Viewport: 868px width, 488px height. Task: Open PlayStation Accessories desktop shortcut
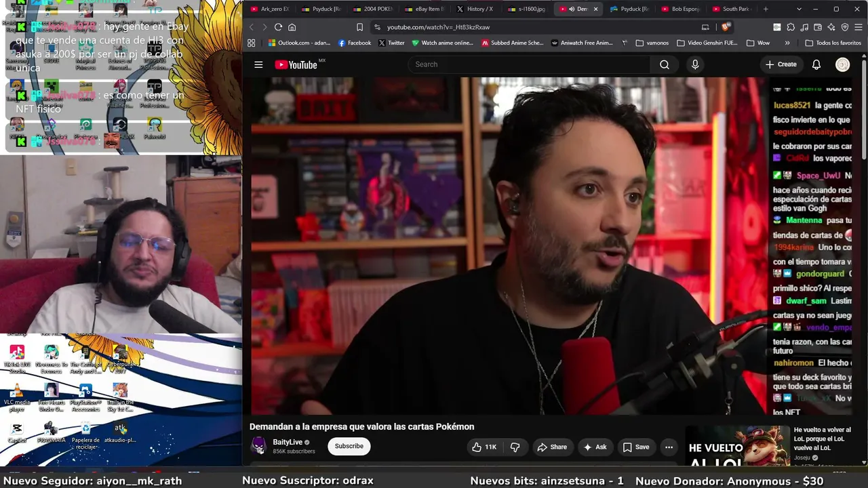click(85, 398)
